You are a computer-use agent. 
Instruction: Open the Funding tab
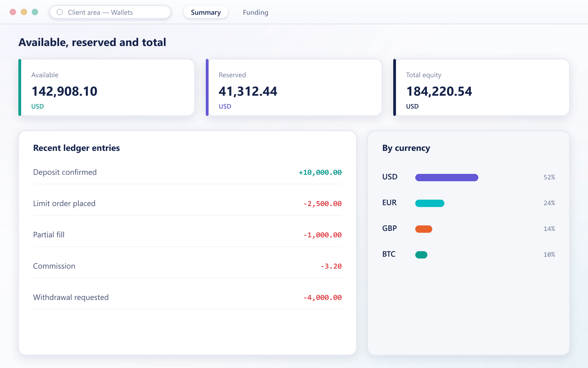coord(255,12)
